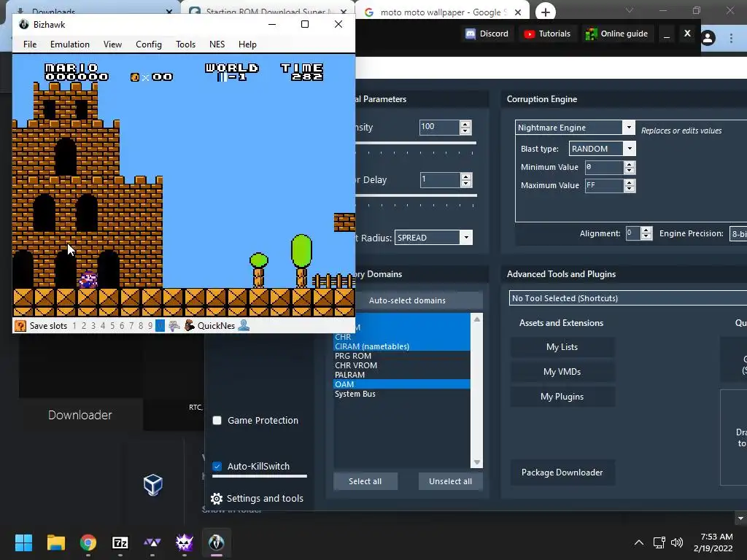Image resolution: width=747 pixels, height=560 pixels.
Task: Click Settings and tools gear icon
Action: (216, 499)
